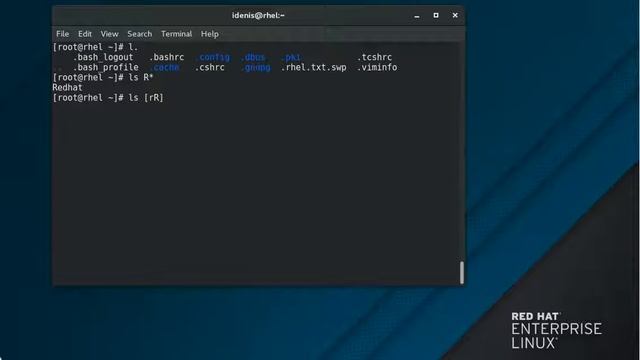Click the .tcshrc file name
The height and width of the screenshot is (360, 640).
coord(374,57)
